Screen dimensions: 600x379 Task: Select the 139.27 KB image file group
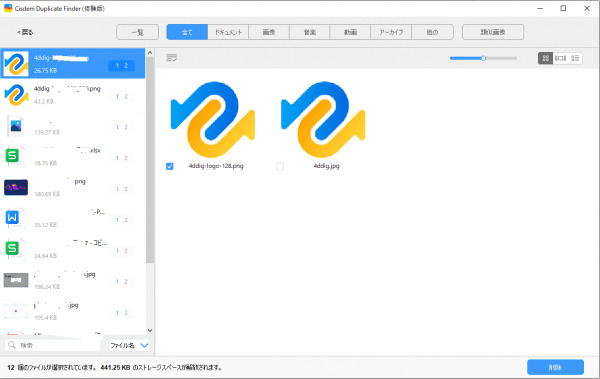(x=73, y=126)
